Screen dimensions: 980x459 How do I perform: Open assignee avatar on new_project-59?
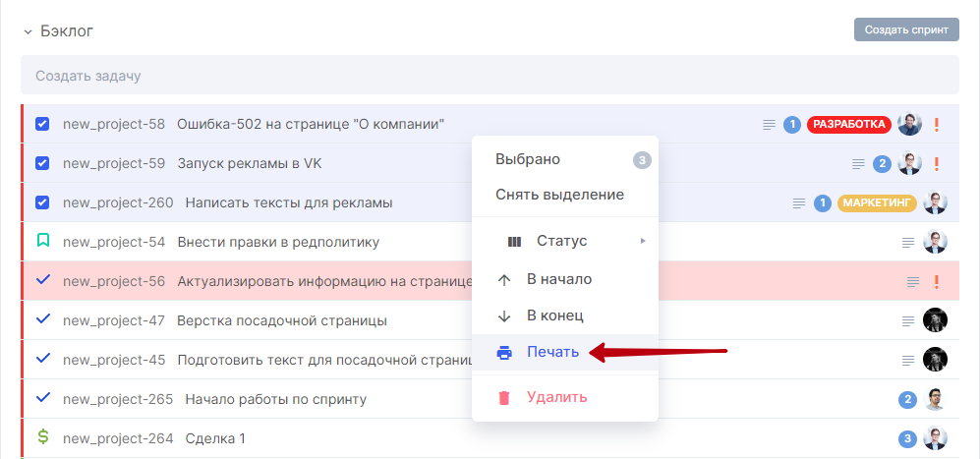click(x=909, y=163)
